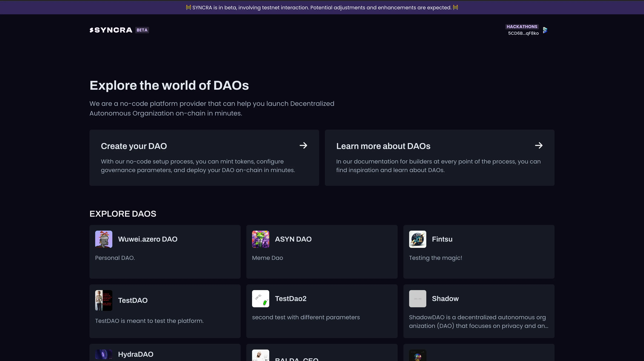Screen dimensions: 644x361
Task: Click the TestDao2 avatar icon
Action: (x=260, y=299)
